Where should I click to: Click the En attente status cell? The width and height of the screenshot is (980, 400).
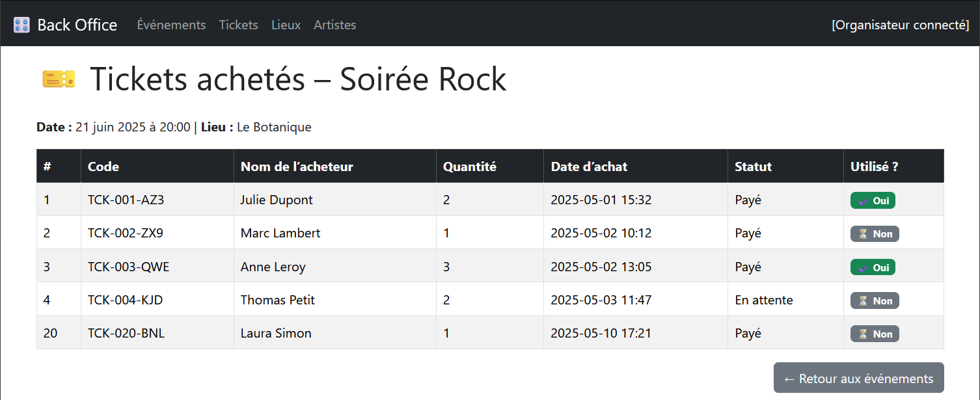(x=763, y=300)
